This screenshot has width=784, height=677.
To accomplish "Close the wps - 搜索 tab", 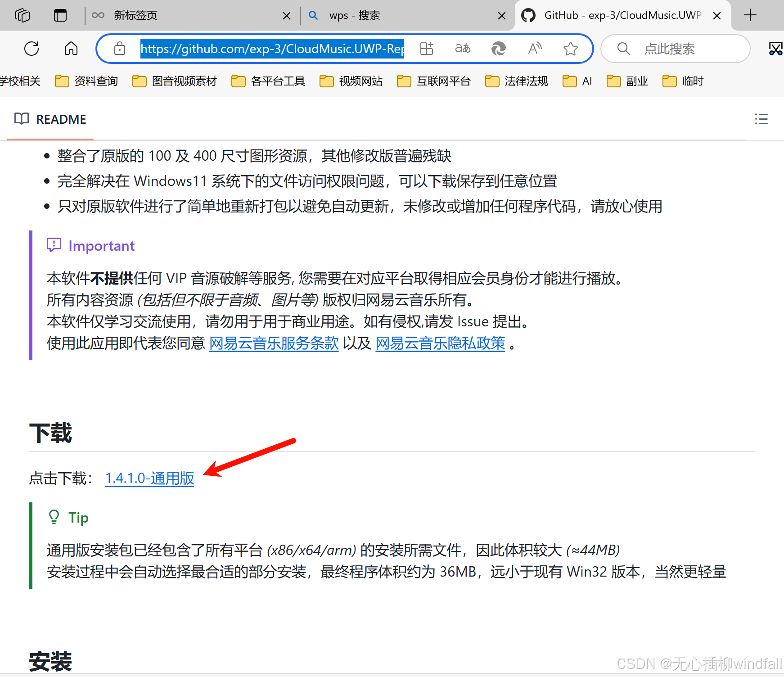I will (x=502, y=16).
